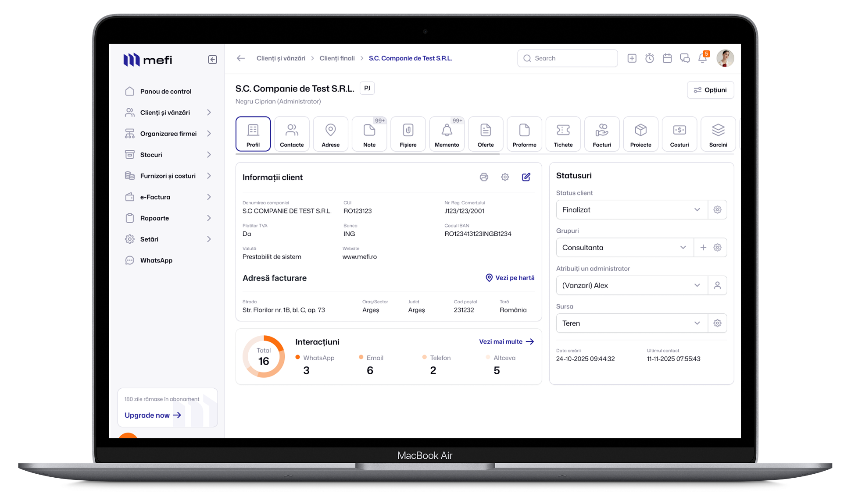851x504 pixels.
Task: Click the tabs horizontal scrollbar
Action: pos(368,154)
